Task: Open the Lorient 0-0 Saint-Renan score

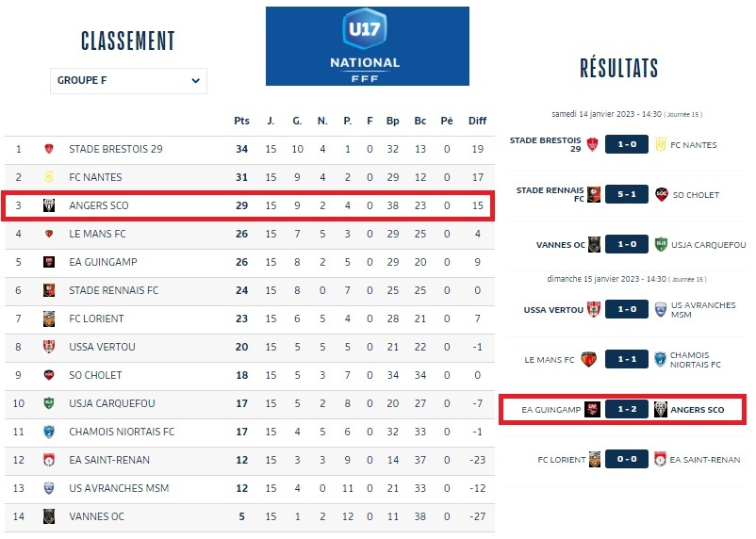Action: [626, 460]
